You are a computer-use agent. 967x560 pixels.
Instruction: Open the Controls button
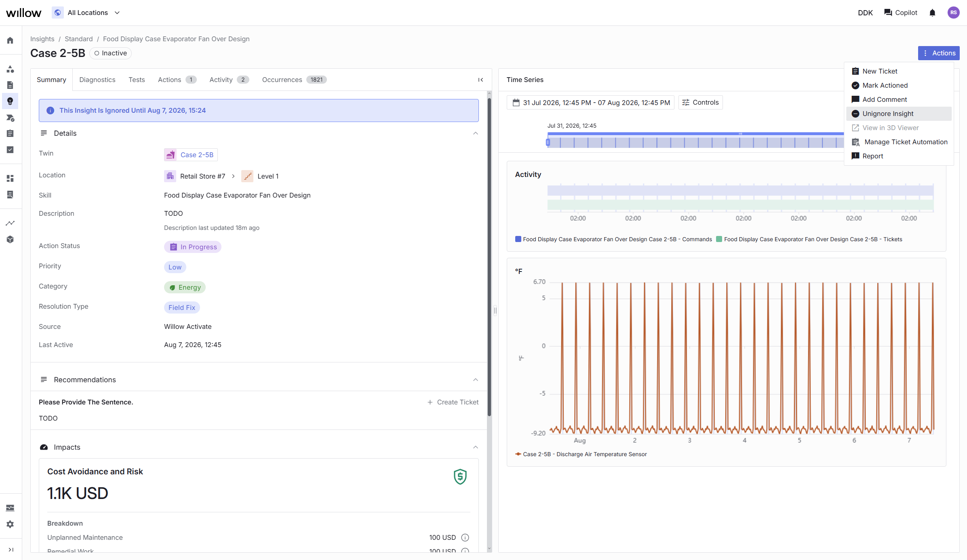coord(700,103)
